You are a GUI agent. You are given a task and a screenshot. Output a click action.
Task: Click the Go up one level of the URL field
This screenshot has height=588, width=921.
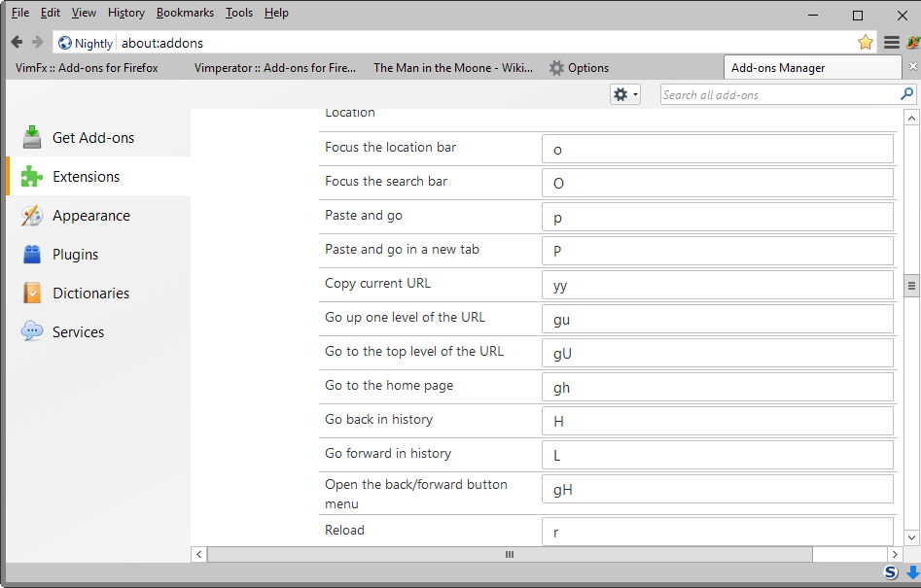pyautogui.click(x=717, y=319)
